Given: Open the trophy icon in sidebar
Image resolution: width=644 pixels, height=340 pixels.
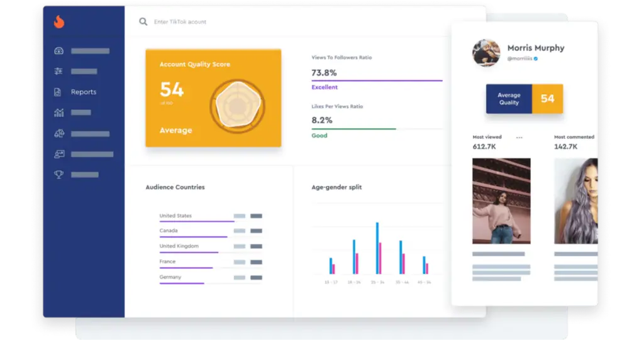Looking at the screenshot, I should (59, 175).
